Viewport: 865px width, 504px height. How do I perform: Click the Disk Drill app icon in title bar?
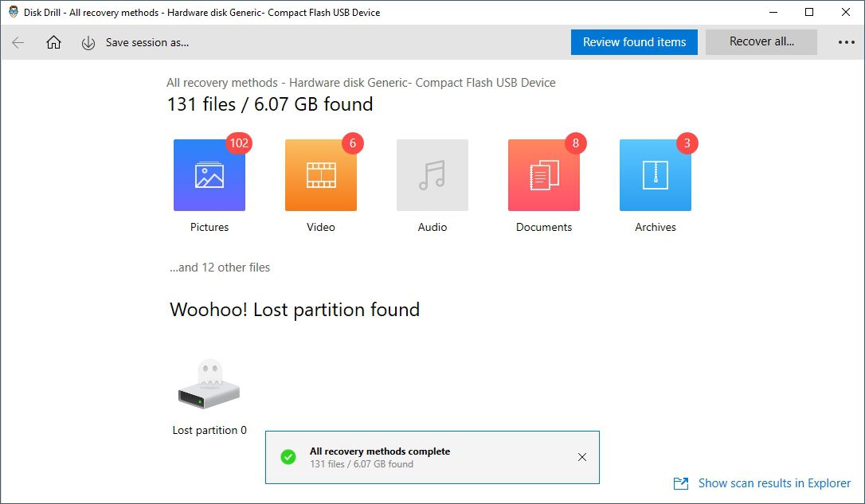tap(14, 12)
